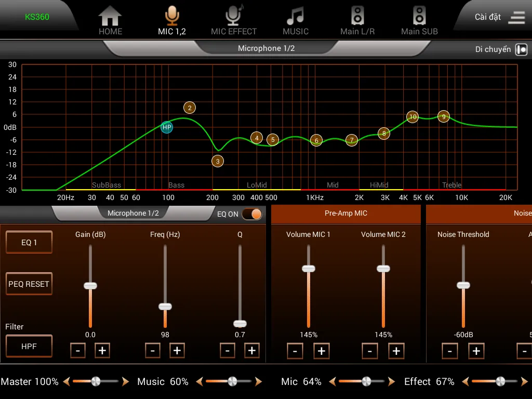The image size is (532, 399).
Task: Click the Volume MIC 1 slider handle
Action: click(x=309, y=269)
